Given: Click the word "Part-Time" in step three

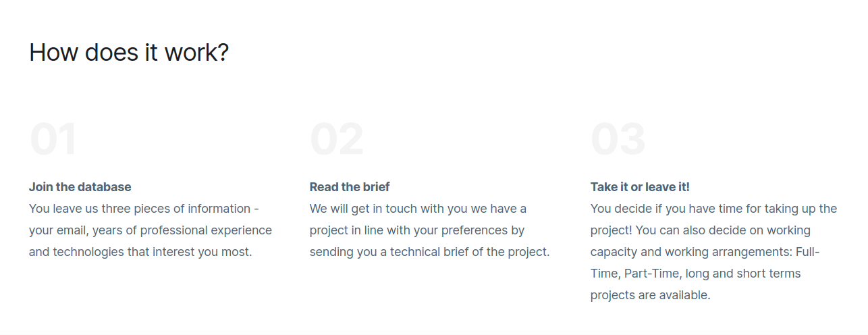Looking at the screenshot, I should coord(651,274).
